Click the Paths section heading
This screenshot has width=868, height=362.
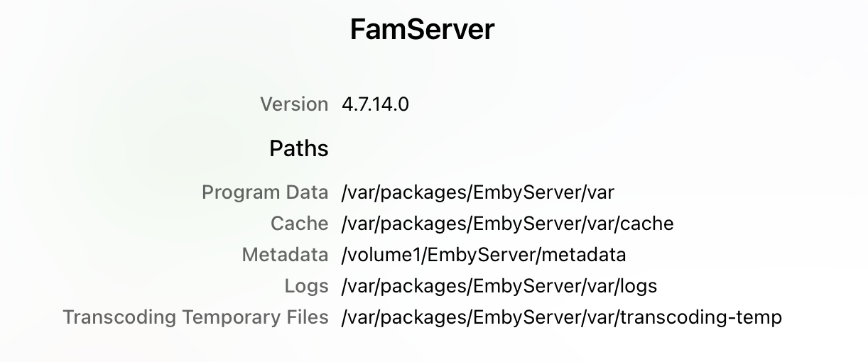(298, 148)
